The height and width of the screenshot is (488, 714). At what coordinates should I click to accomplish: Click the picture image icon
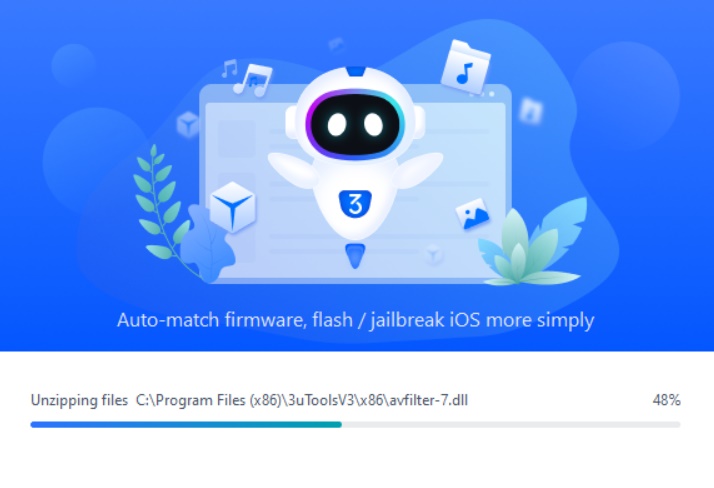click(473, 213)
